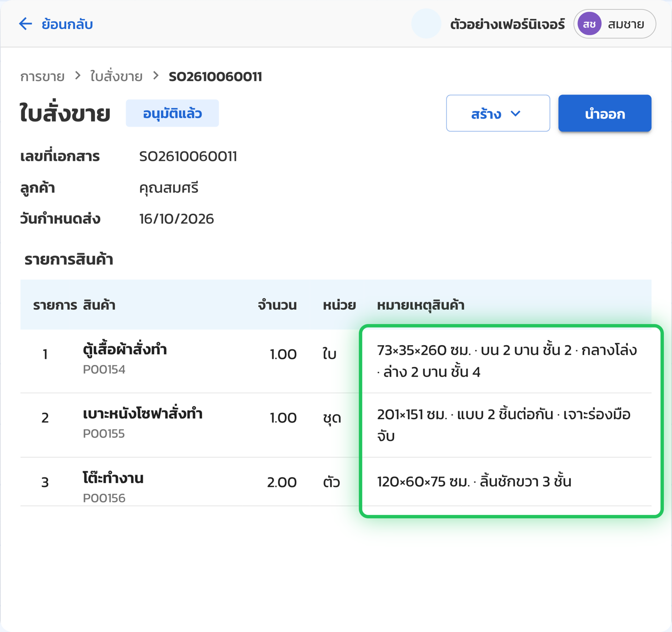This screenshot has height=632, width=672.
Task: Select customer name คุณสมศรี
Action: [168, 188]
